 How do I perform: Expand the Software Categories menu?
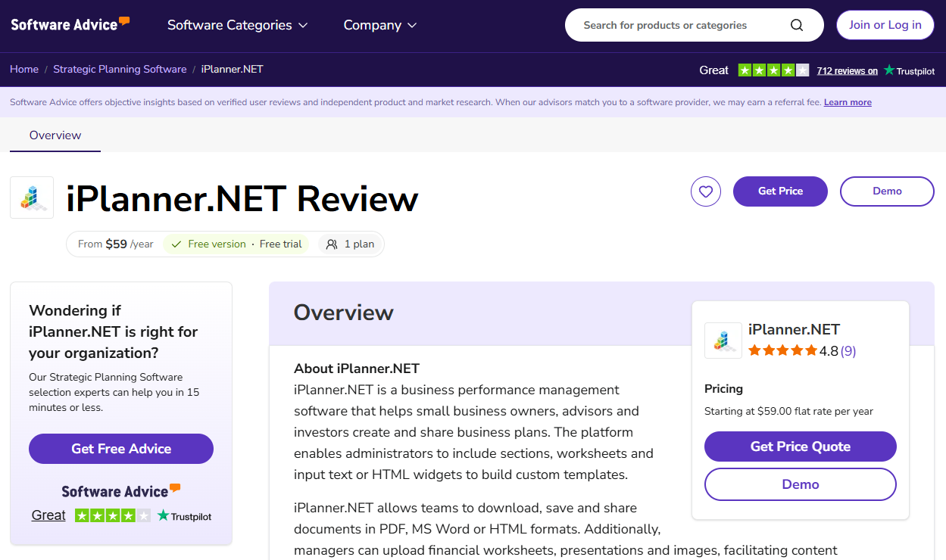point(237,25)
